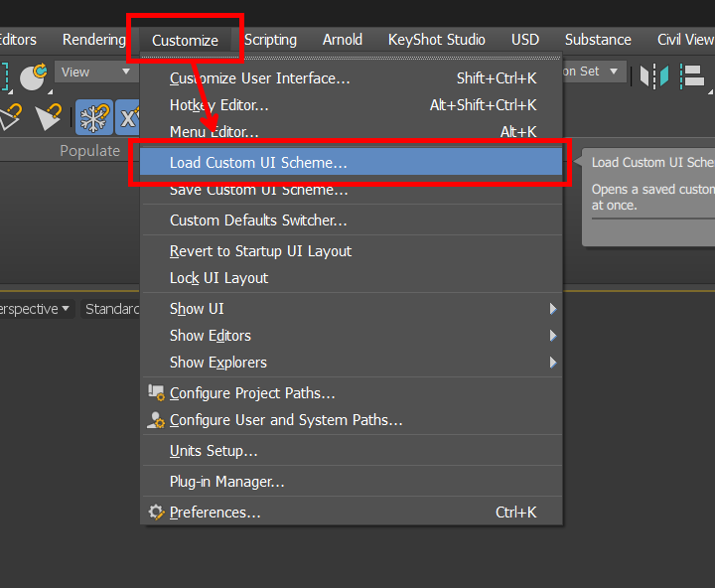
Task: Click the Standard viewport shading label
Action: [111, 309]
